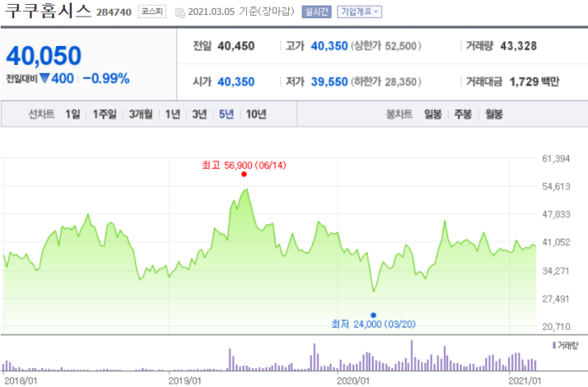The height and width of the screenshot is (387, 588).
Task: Click the 2021/01 axis label
Action: [525, 381]
